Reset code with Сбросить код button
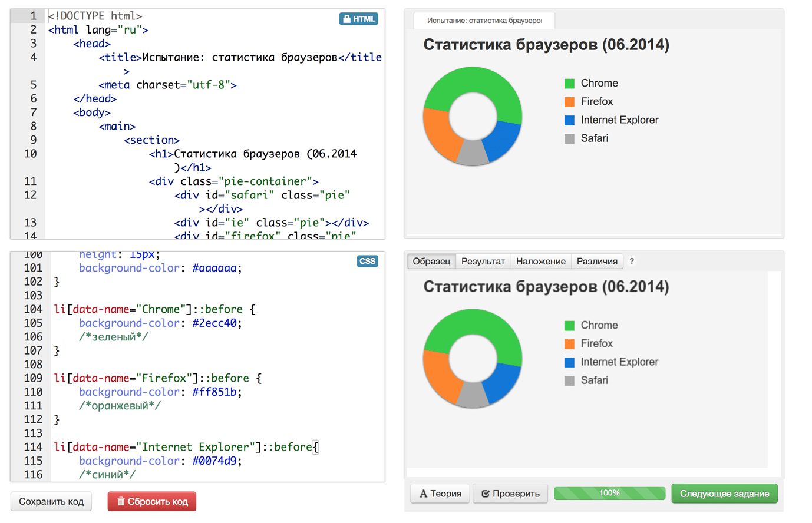This screenshot has height=523, width=812. [x=152, y=501]
